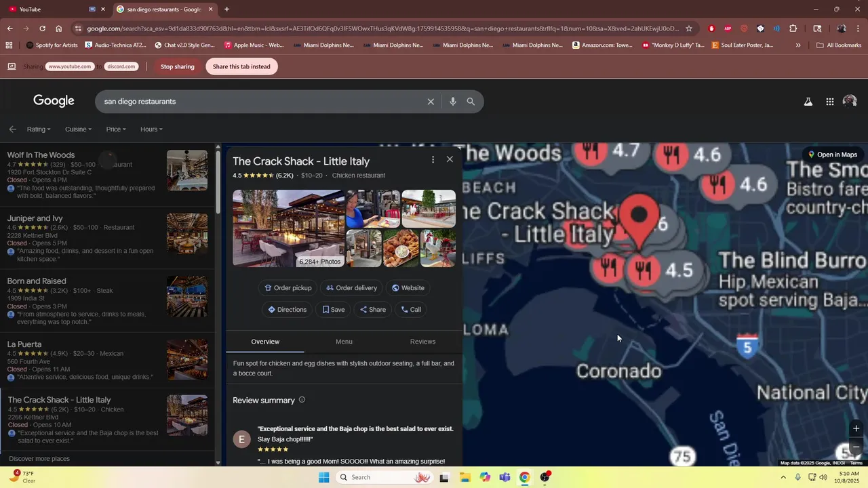Image resolution: width=868 pixels, height=488 pixels.
Task: Open the fried food photo thumbnail
Action: pos(401,248)
